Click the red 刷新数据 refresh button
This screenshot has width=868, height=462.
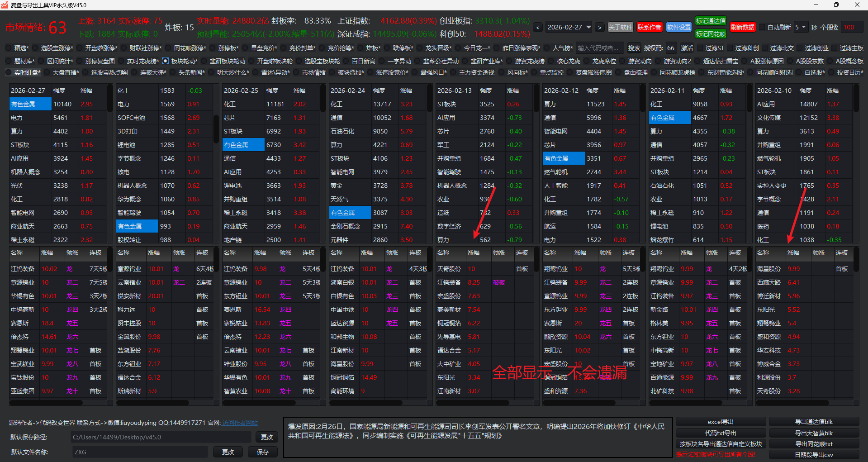point(742,27)
